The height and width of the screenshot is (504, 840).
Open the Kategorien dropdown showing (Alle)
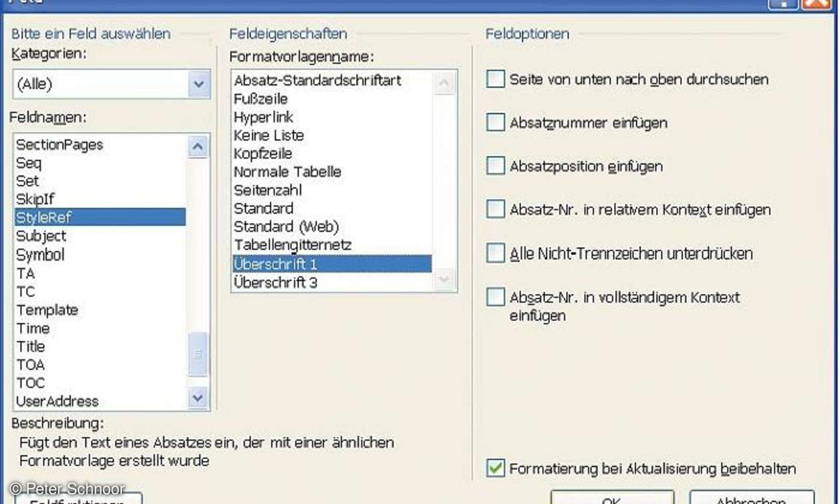point(198,83)
